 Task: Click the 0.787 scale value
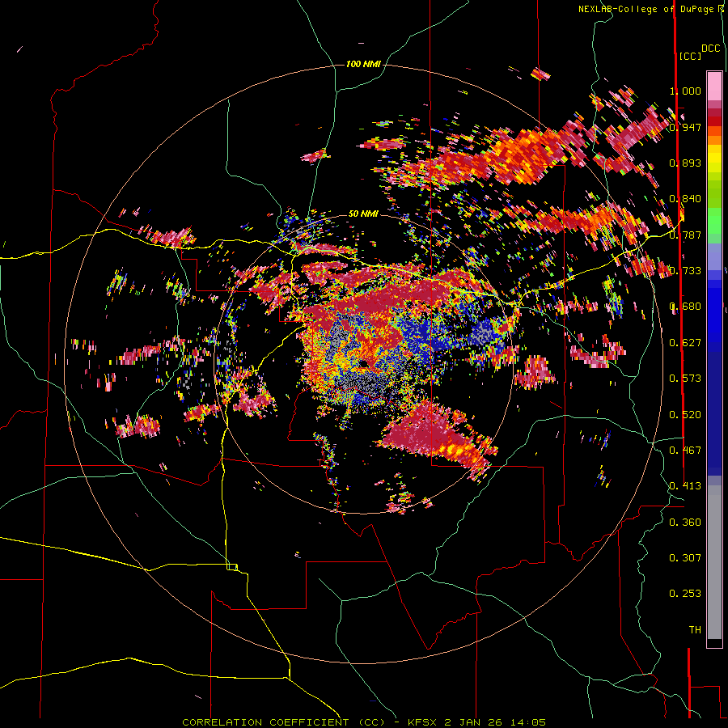pyautogui.click(x=685, y=235)
